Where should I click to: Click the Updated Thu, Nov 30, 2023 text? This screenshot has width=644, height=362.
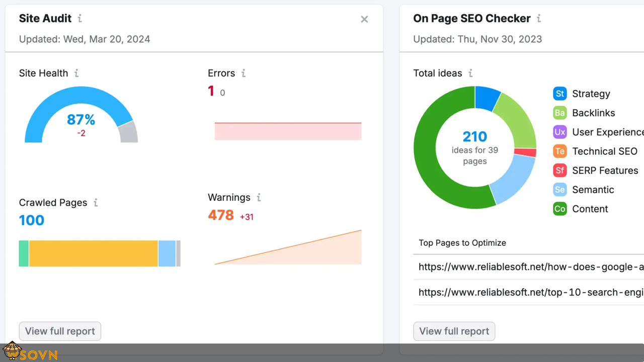pos(477,39)
